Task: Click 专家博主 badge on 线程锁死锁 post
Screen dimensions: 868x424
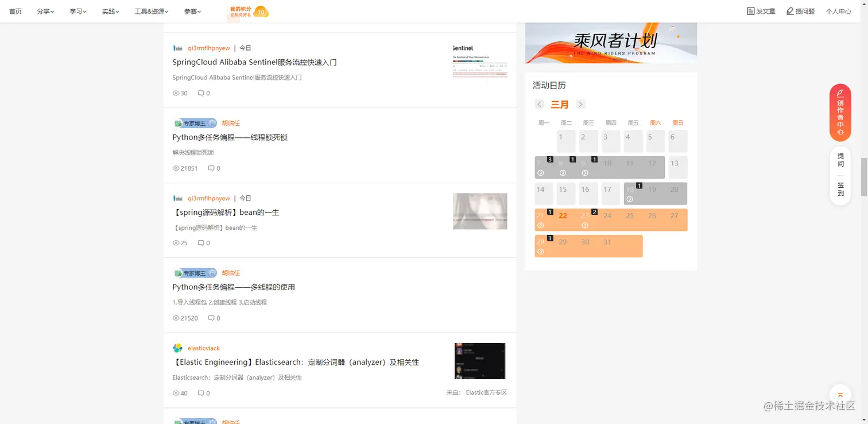Action: point(195,123)
